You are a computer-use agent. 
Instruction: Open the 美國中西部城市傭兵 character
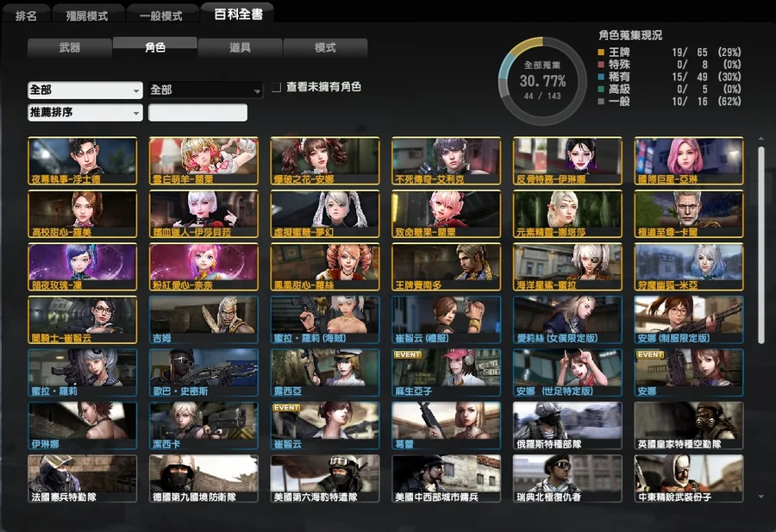[x=446, y=479]
